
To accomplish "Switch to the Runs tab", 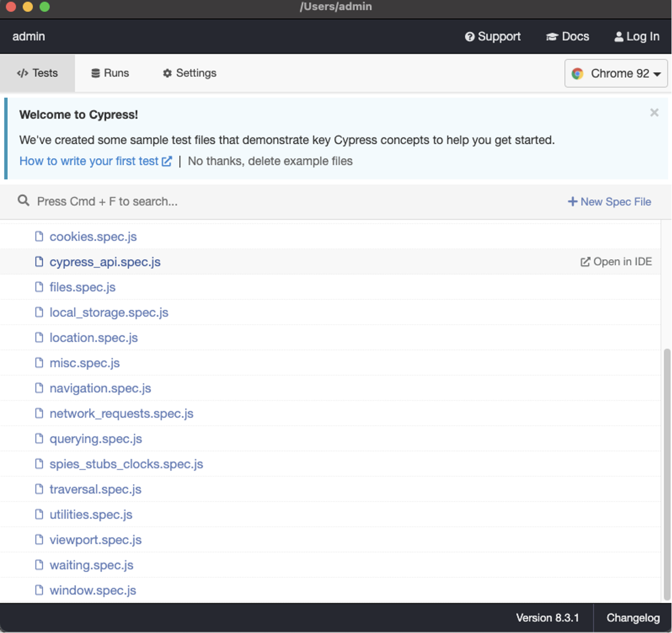I will (110, 73).
